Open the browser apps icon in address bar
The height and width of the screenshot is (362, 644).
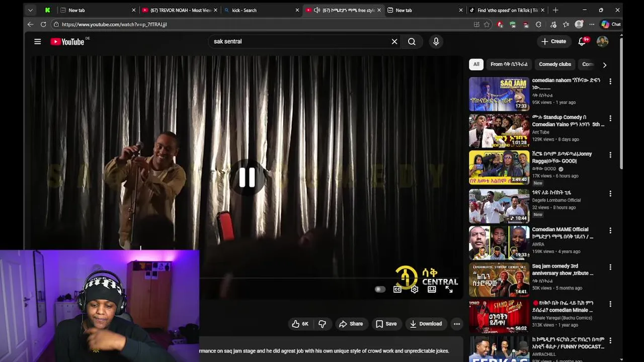476,24
